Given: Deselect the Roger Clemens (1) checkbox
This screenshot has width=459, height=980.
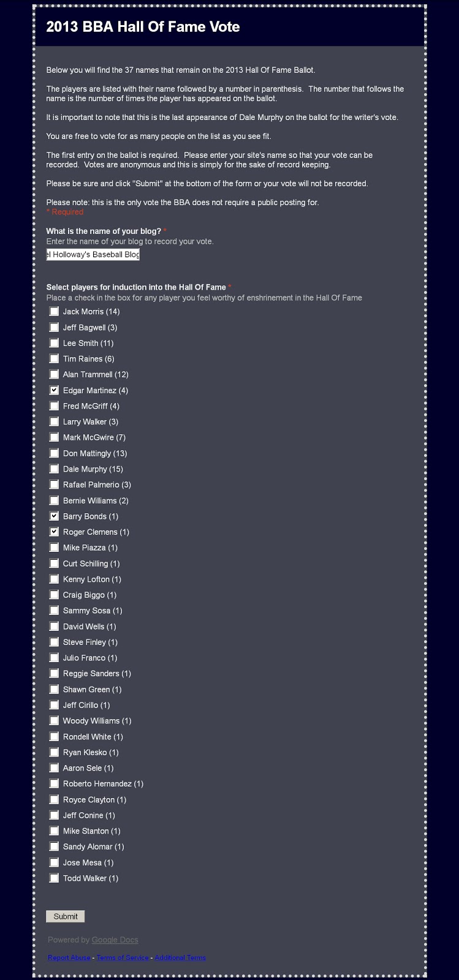Looking at the screenshot, I should coord(54,532).
